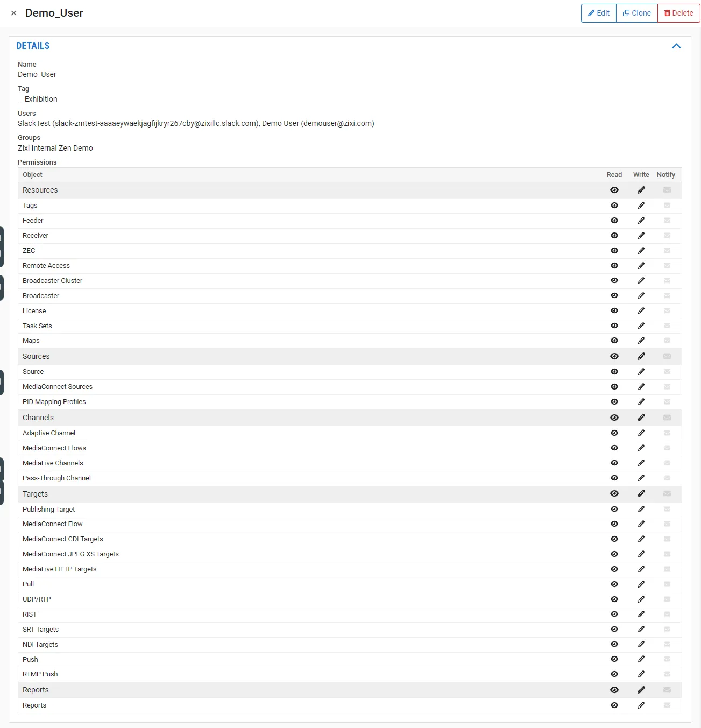Select the MediaConnect JPEG XS Targets label
The width and height of the screenshot is (701, 728).
tap(70, 554)
